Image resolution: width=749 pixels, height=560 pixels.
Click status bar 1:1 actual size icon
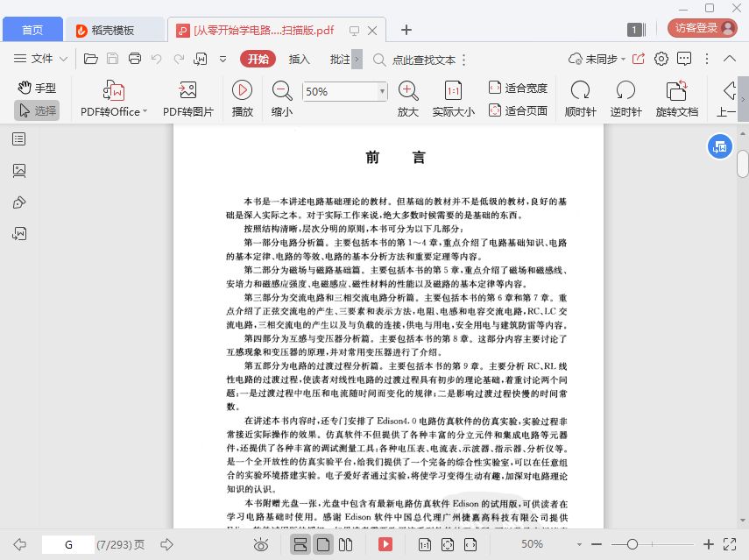point(425,544)
